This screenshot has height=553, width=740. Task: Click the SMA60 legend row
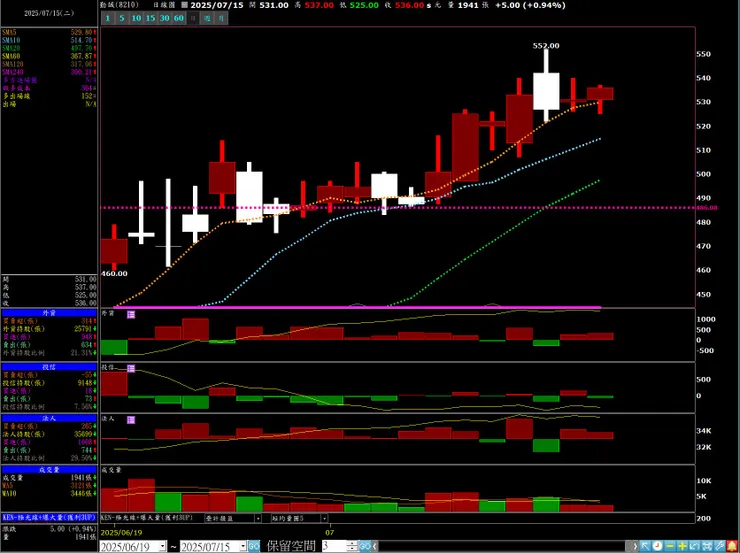coord(49,56)
